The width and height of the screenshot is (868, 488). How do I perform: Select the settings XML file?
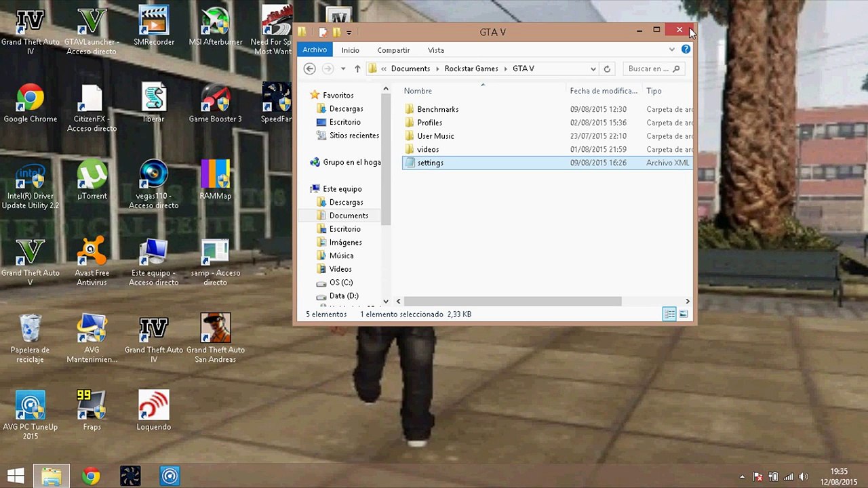point(547,163)
